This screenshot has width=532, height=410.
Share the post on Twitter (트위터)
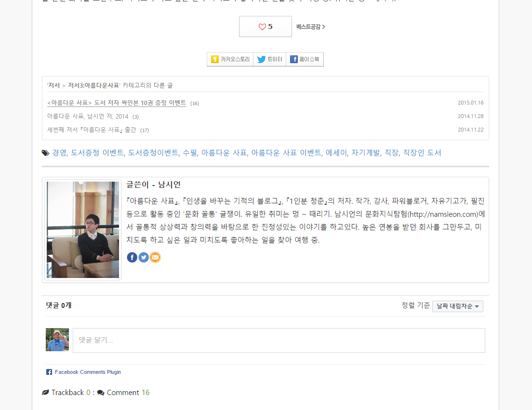(270, 59)
